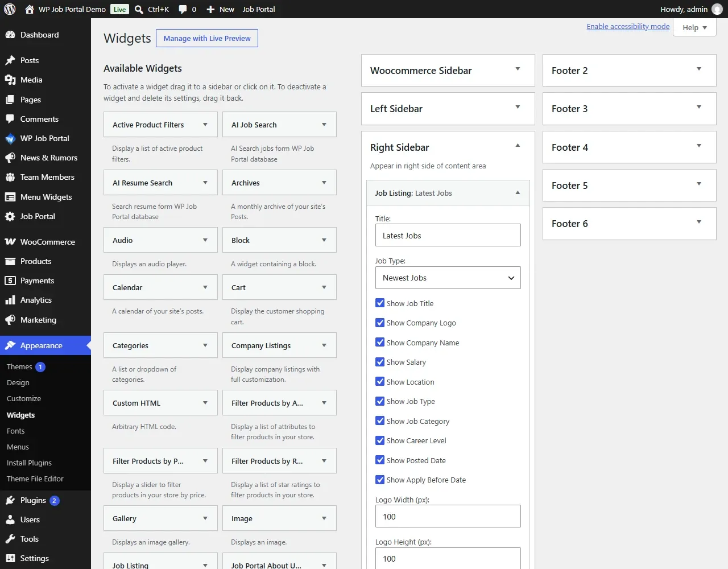Open the Appearance menu
Image resolution: width=728 pixels, height=569 pixels.
tap(45, 345)
